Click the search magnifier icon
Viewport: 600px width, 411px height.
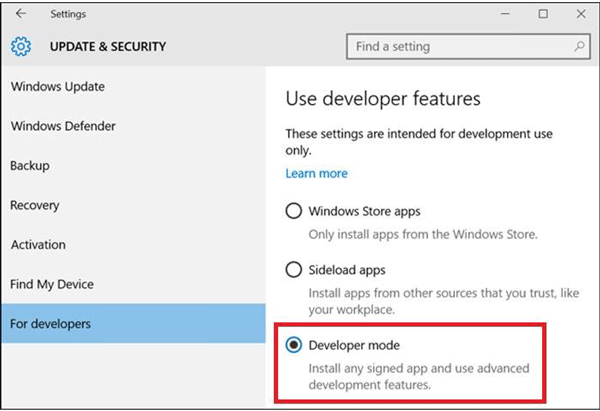pos(579,46)
